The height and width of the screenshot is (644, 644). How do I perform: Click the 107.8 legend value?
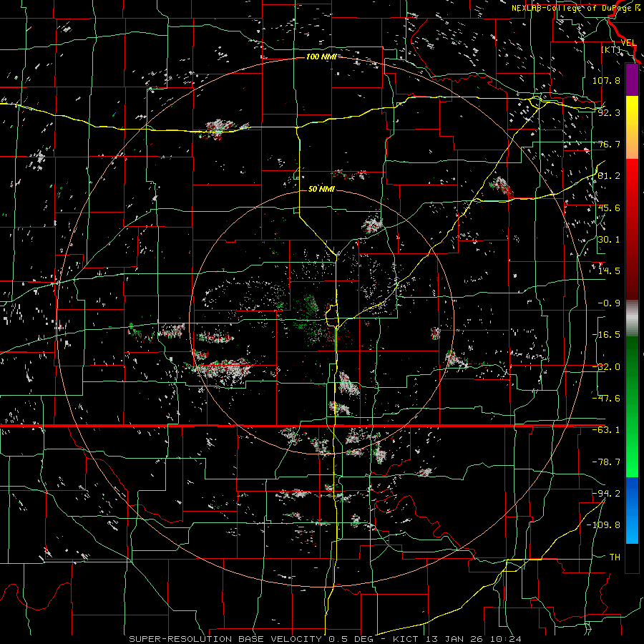pyautogui.click(x=606, y=80)
